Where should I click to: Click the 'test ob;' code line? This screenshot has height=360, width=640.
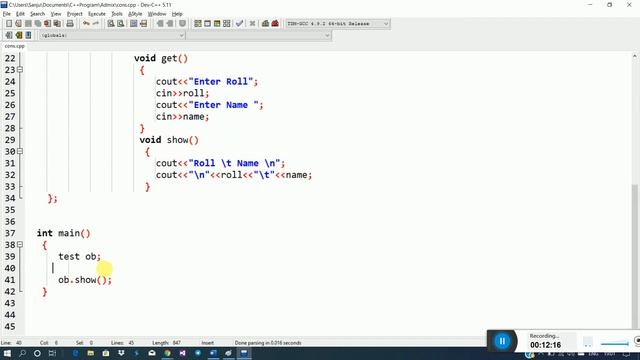pyautogui.click(x=79, y=256)
